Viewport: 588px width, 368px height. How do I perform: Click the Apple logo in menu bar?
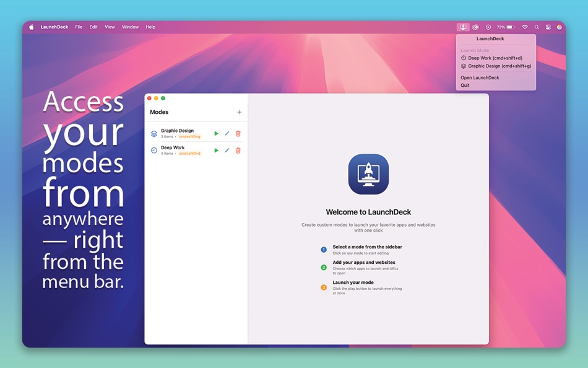(32, 27)
